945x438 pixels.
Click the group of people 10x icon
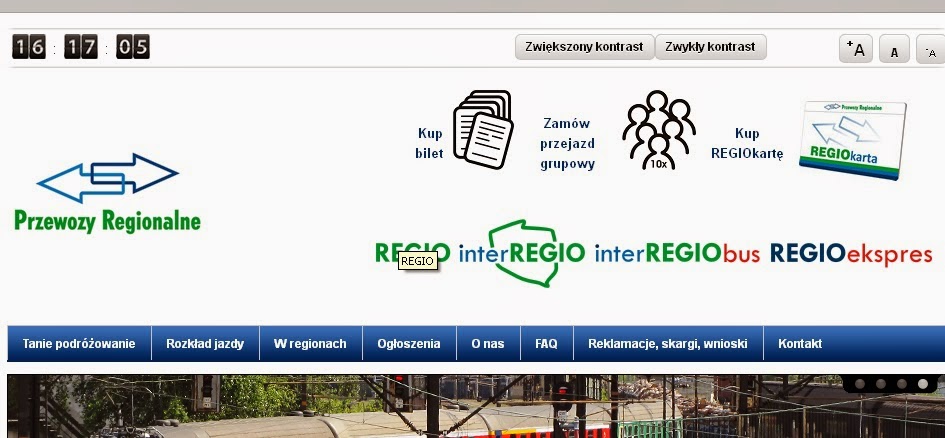[x=659, y=130]
